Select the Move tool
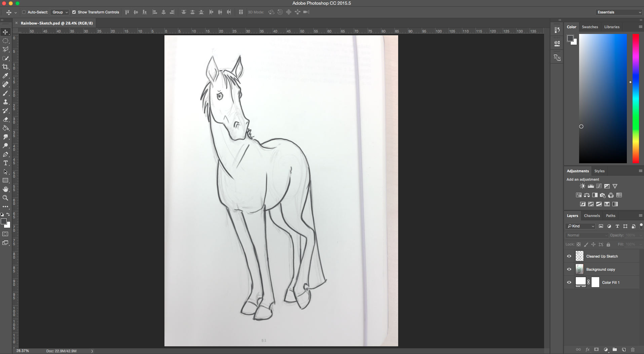Image resolution: width=644 pixels, height=354 pixels. 5,32
